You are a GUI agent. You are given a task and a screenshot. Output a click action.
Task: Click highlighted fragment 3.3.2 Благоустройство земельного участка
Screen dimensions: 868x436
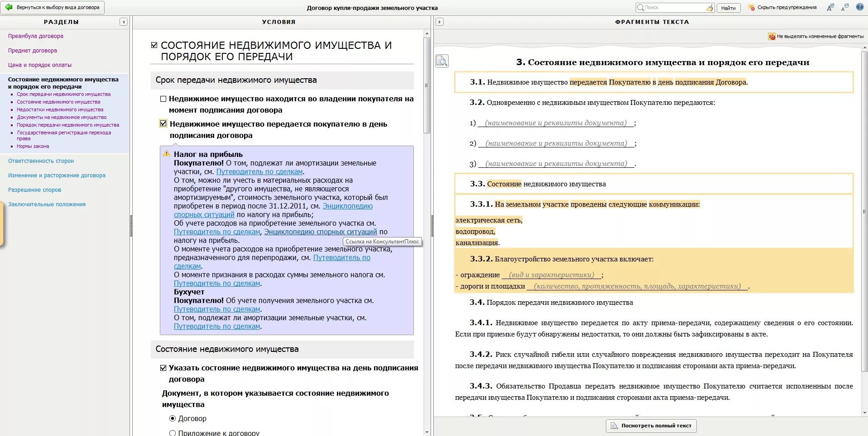coord(654,270)
